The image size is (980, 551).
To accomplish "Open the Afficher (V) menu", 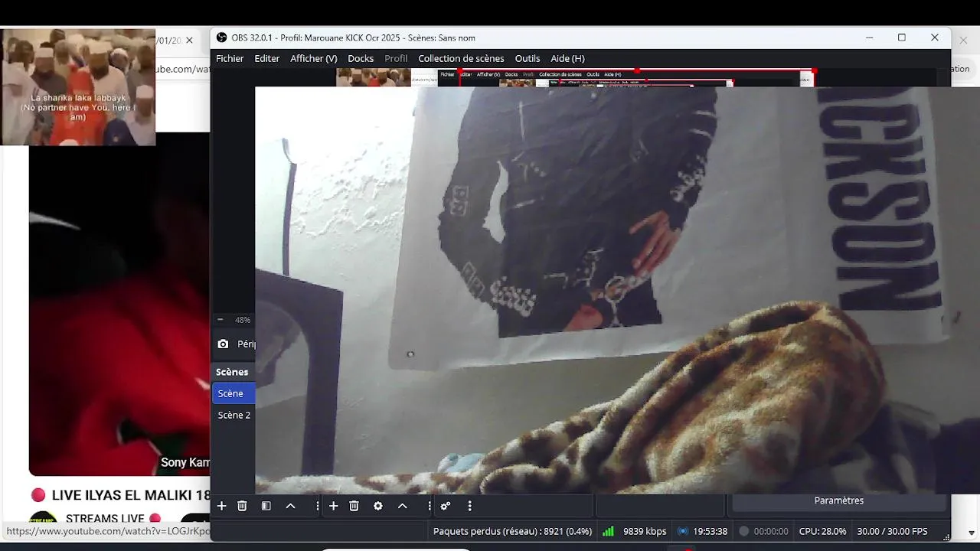I will [x=313, y=58].
